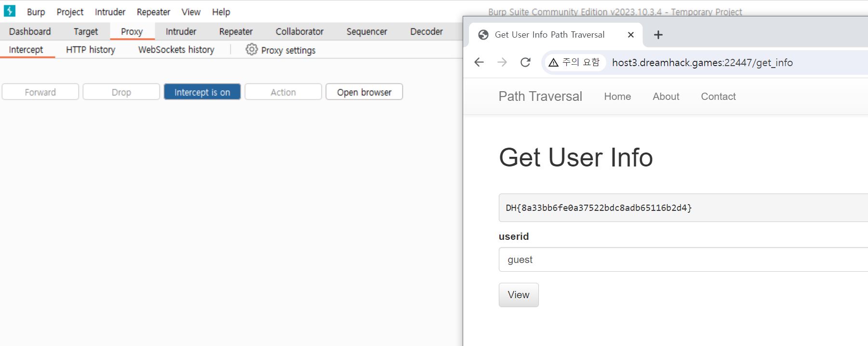Click the Burp Suite Community Edition title text
Viewport: 868px width, 346px height.
click(615, 12)
